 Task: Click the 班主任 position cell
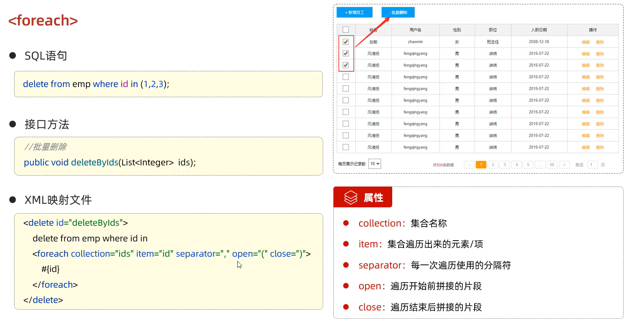pos(493,42)
